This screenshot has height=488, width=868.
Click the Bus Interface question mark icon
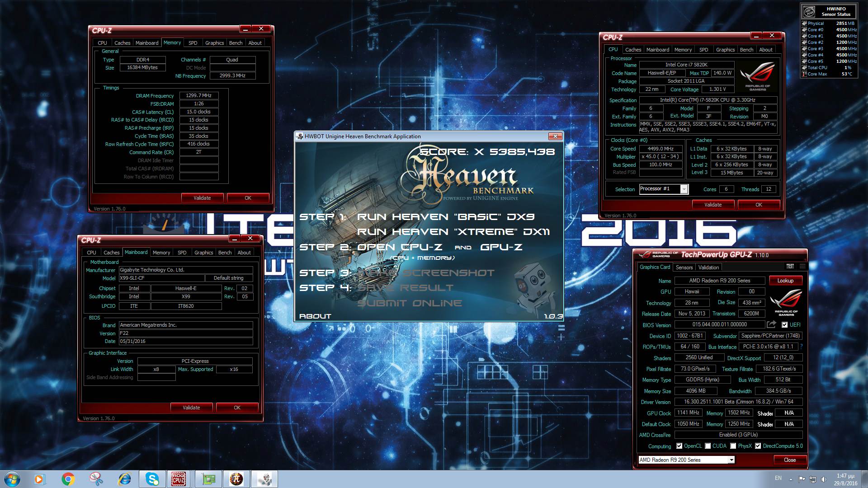802,347
